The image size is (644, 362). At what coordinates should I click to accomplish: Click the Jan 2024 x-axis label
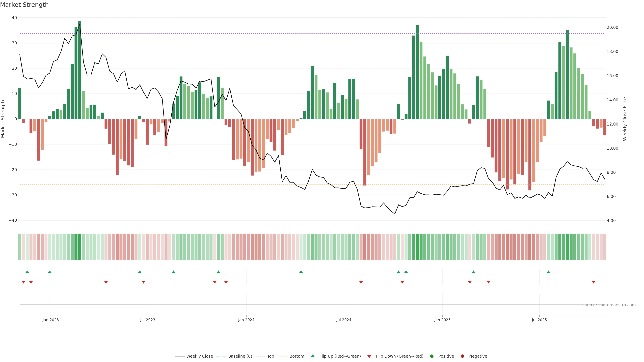pos(246,320)
